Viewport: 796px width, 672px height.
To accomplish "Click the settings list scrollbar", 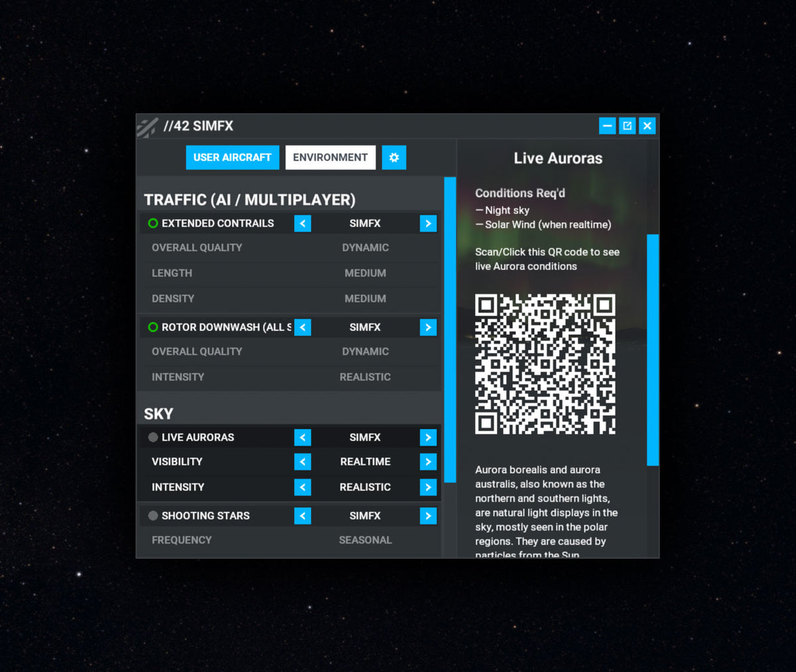I will pos(450,330).
